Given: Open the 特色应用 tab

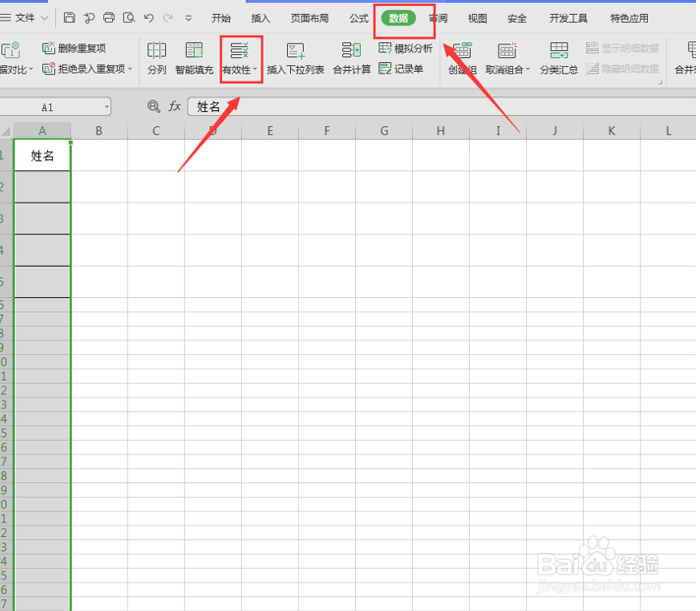Looking at the screenshot, I should point(629,19).
